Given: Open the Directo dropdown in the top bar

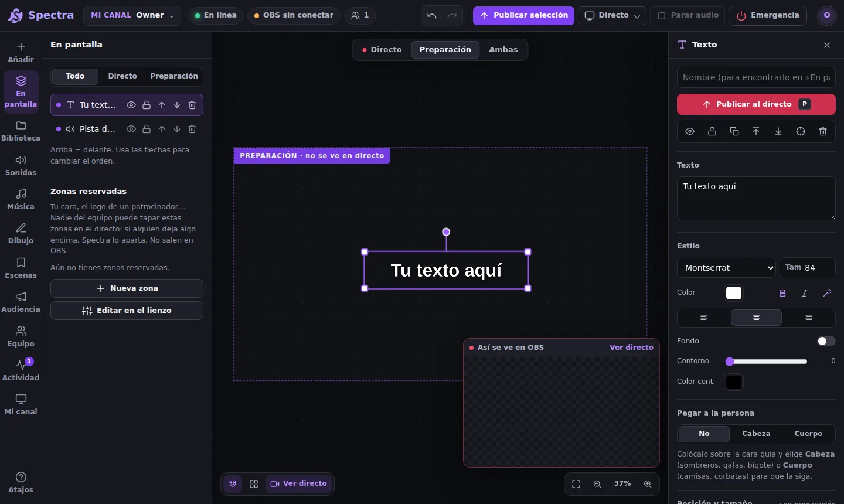Looking at the screenshot, I should 612,16.
